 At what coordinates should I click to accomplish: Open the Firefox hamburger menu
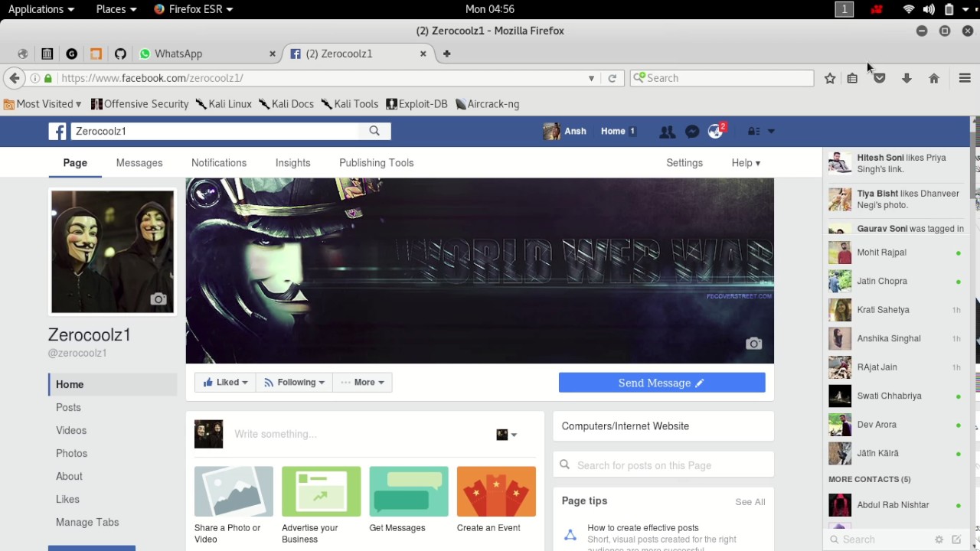click(x=965, y=78)
